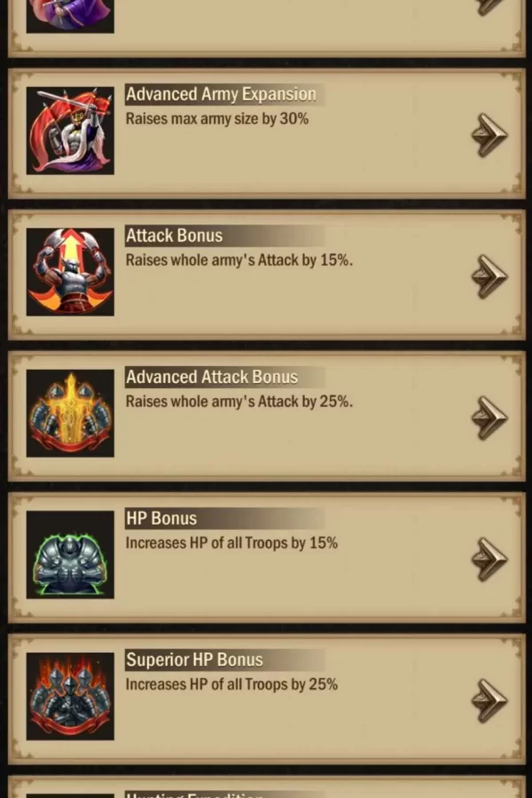Screen dimensions: 532x798
Task: Select the Advanced Army Expansion title
Action: pyautogui.click(x=221, y=94)
